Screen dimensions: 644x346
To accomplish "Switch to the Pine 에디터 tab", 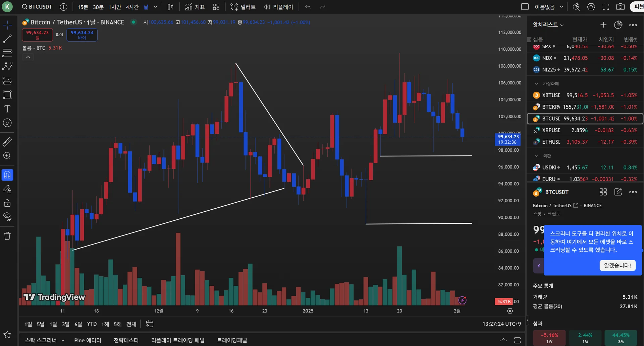I will click(88, 340).
